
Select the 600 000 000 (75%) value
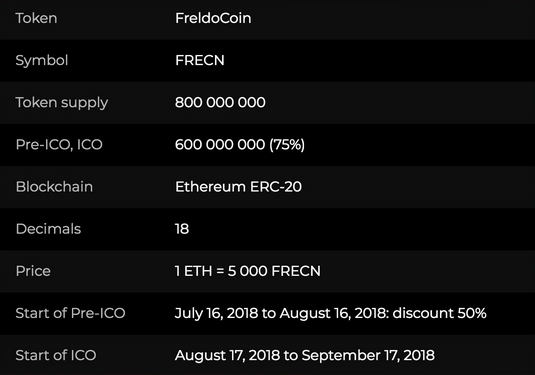(x=240, y=145)
